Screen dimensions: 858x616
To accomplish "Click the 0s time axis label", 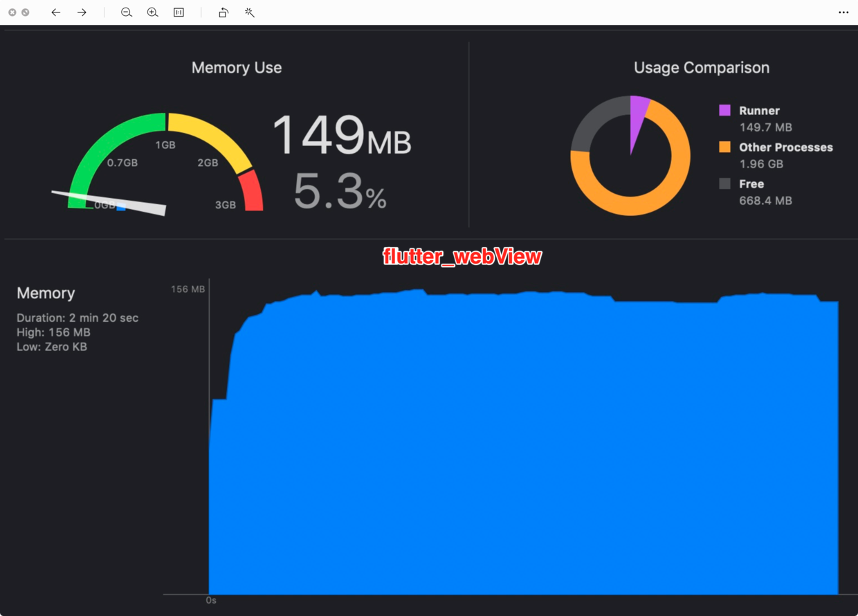I will pos(212,601).
